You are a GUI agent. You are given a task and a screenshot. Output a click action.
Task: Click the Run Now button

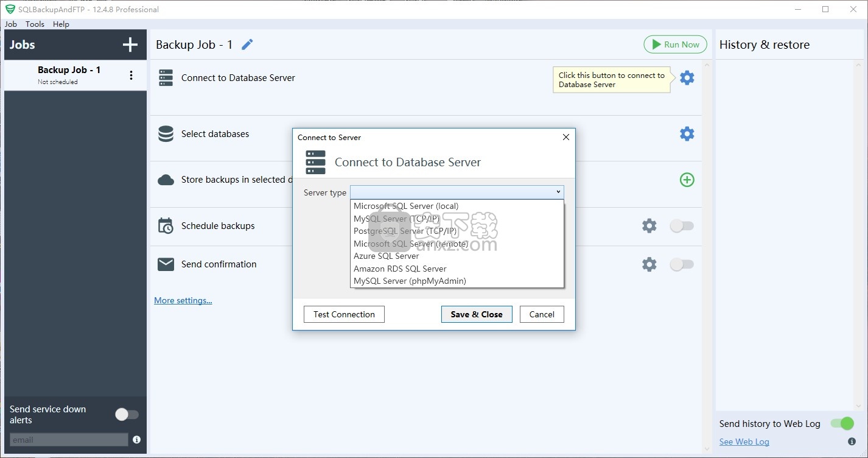[x=676, y=44]
